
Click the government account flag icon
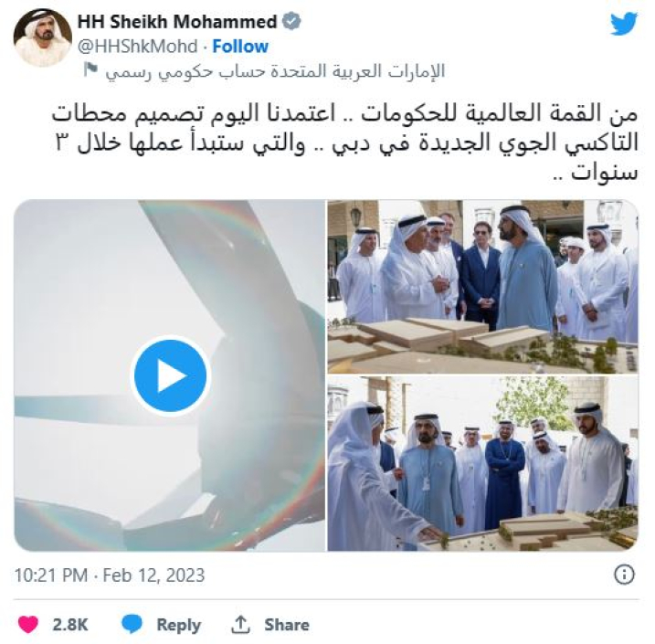90,69
